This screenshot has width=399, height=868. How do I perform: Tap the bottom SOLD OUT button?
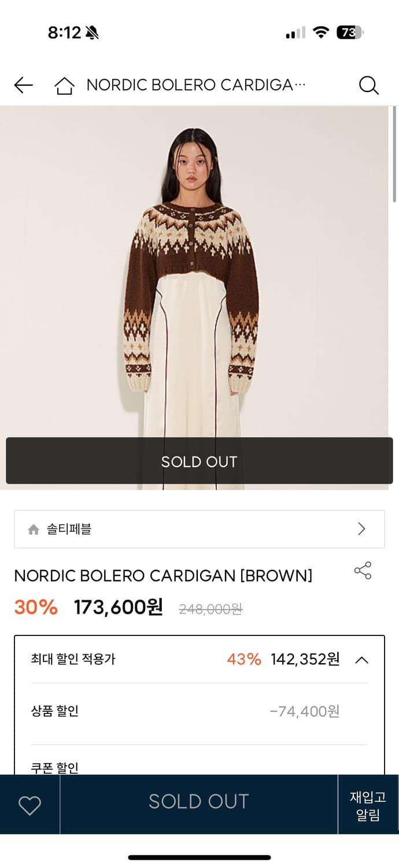tap(198, 802)
